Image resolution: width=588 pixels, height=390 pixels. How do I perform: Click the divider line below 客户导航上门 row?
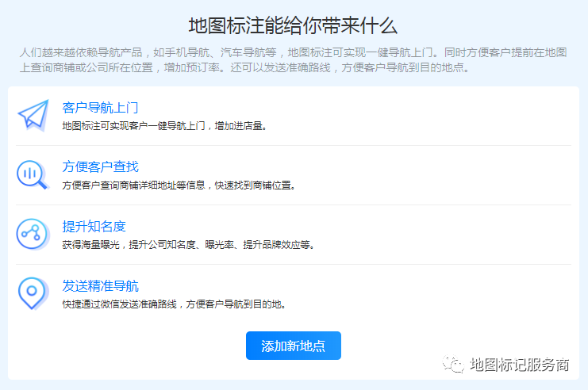(293, 146)
